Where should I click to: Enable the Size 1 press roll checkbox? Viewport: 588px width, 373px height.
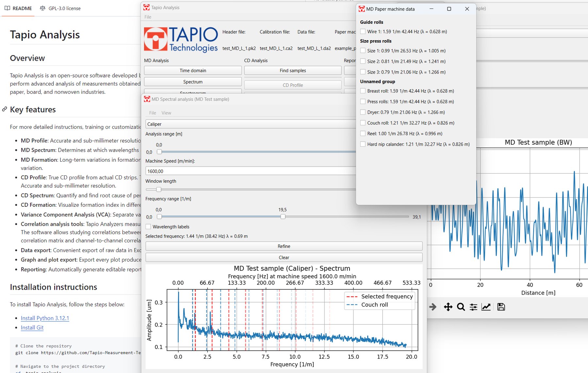click(x=363, y=51)
